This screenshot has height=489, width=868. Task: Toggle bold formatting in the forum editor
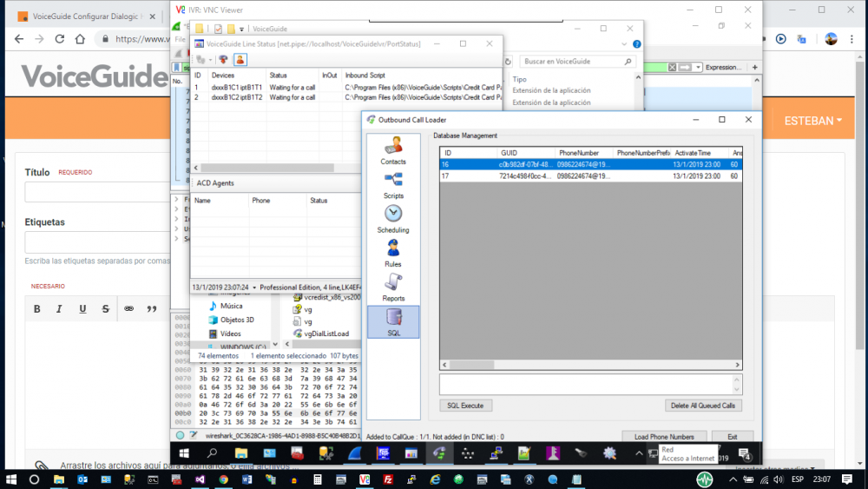(37, 308)
